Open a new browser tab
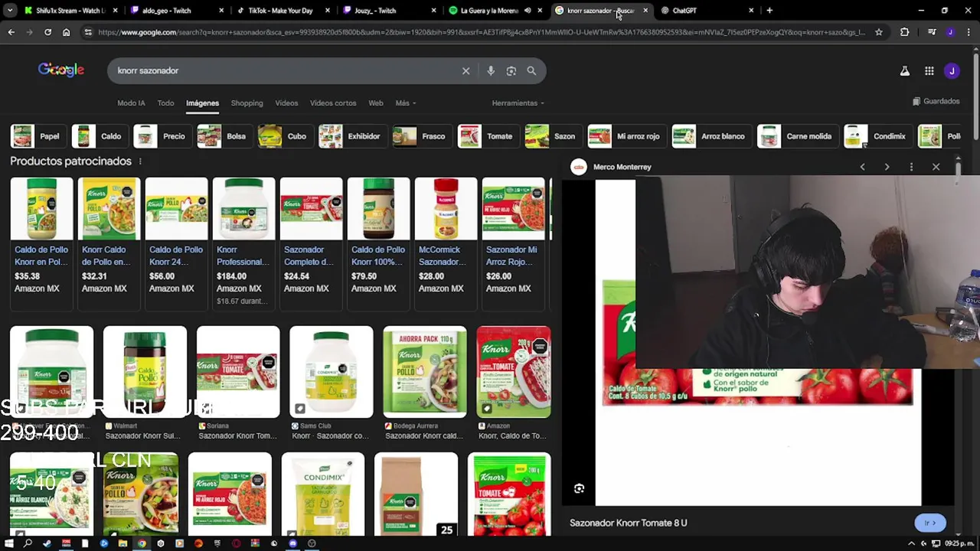 pyautogui.click(x=769, y=11)
